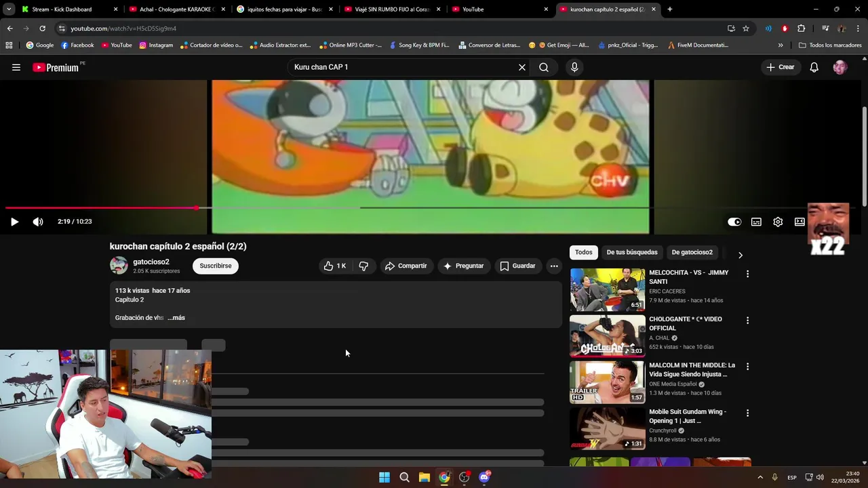Play the paused video
Image resolution: width=868 pixels, height=488 pixels.
tap(14, 222)
